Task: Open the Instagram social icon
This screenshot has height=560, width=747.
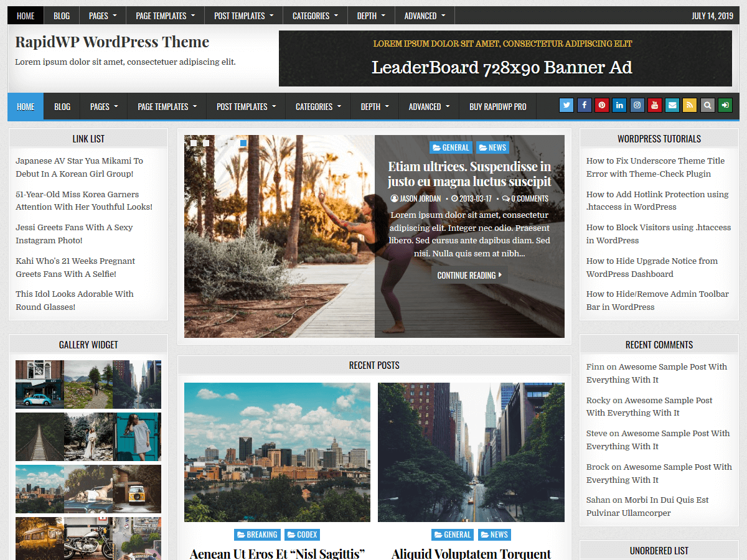Action: pyautogui.click(x=637, y=105)
